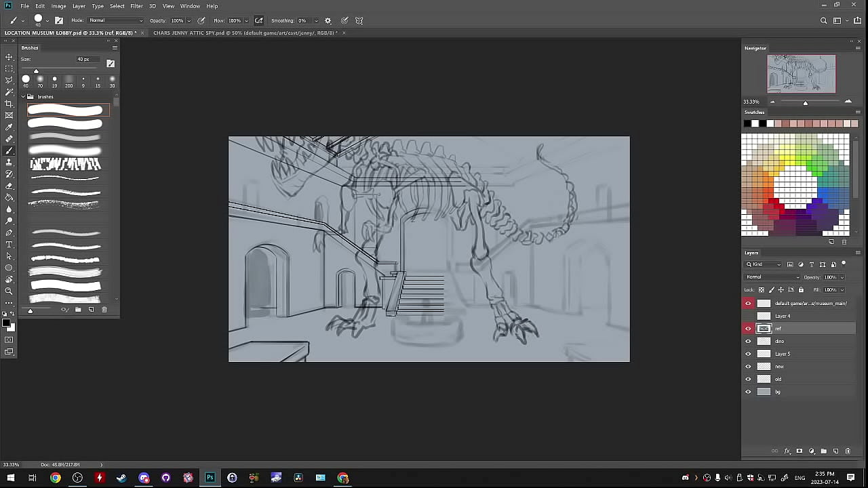Select the Zoom tool in toolbar
This screenshot has height=488, width=868.
[x=9, y=291]
